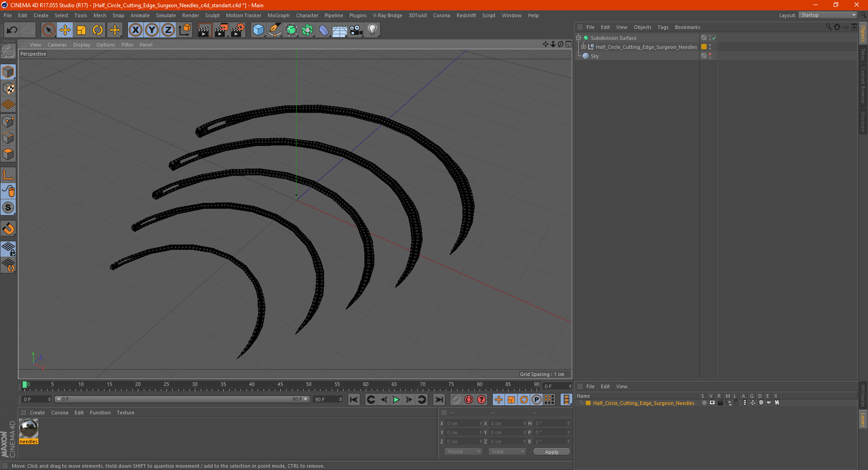This screenshot has height=470, width=868.
Task: Switch to Polygons mode
Action: click(8, 154)
